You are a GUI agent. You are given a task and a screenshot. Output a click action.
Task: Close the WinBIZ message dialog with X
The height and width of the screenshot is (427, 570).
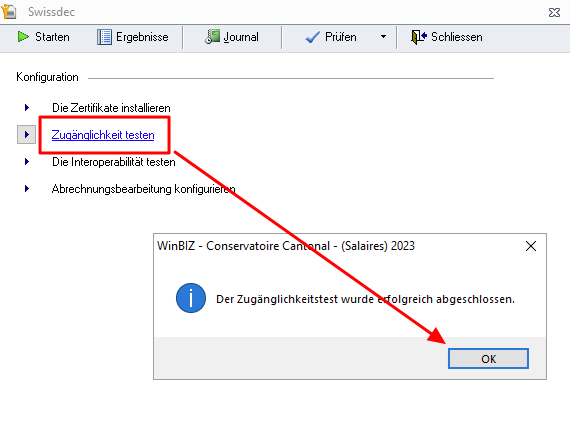click(531, 246)
